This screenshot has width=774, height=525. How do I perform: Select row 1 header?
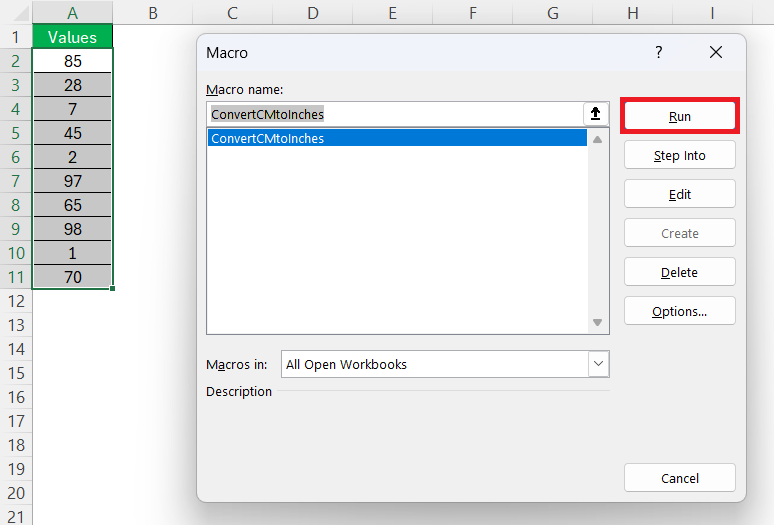point(16,37)
